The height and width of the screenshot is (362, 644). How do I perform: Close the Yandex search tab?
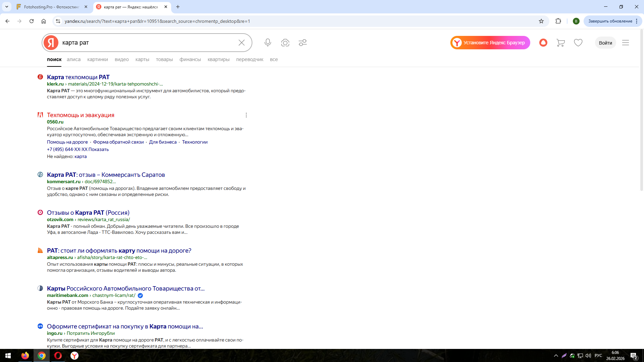(x=166, y=7)
